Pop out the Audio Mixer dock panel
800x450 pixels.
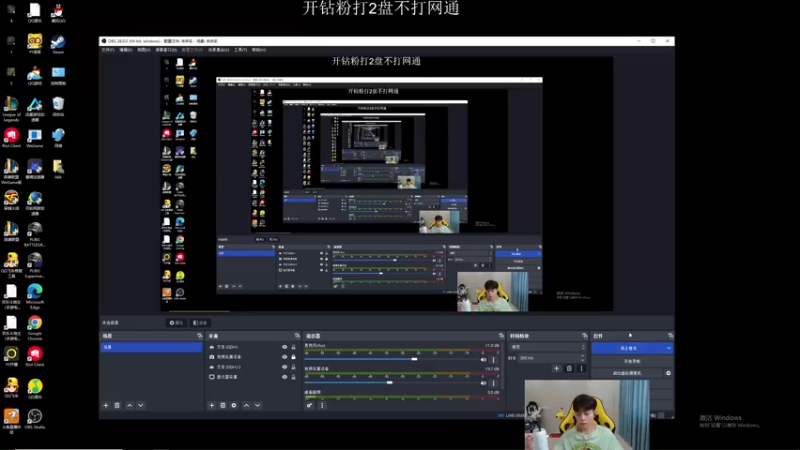coord(501,336)
